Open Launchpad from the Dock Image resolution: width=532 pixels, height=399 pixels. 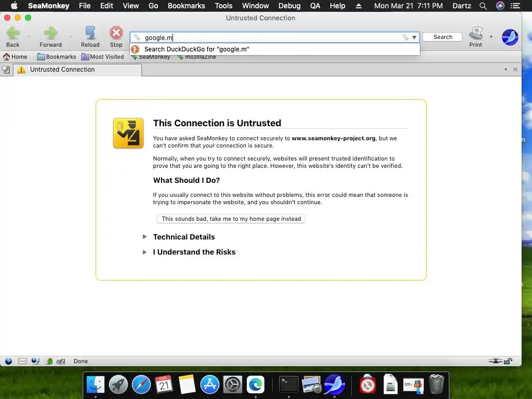[118, 384]
